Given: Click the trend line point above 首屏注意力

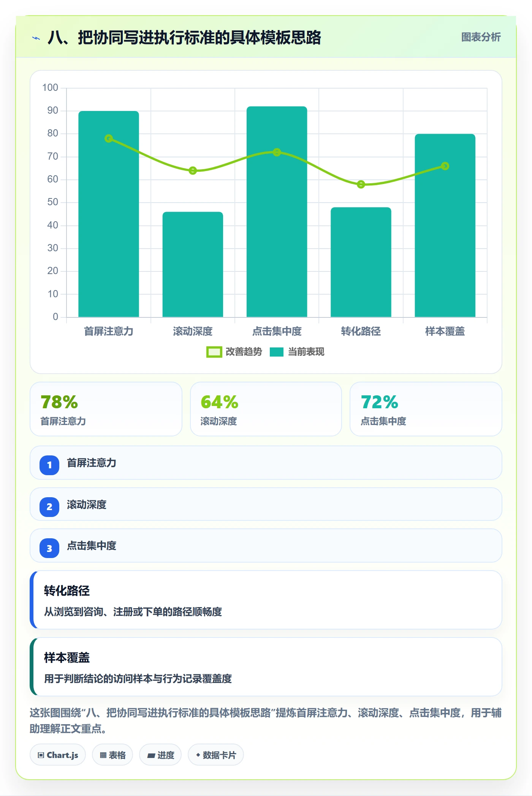Looking at the screenshot, I should click(x=109, y=138).
